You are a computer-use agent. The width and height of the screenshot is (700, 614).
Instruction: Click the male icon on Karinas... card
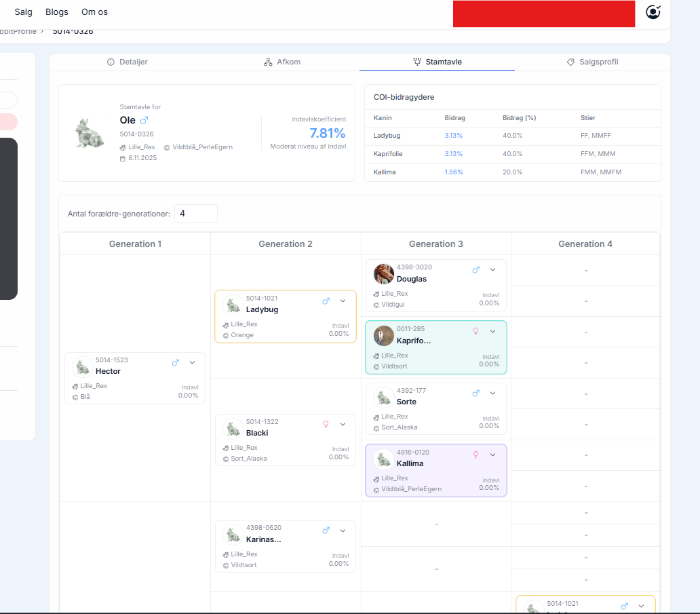coord(326,531)
